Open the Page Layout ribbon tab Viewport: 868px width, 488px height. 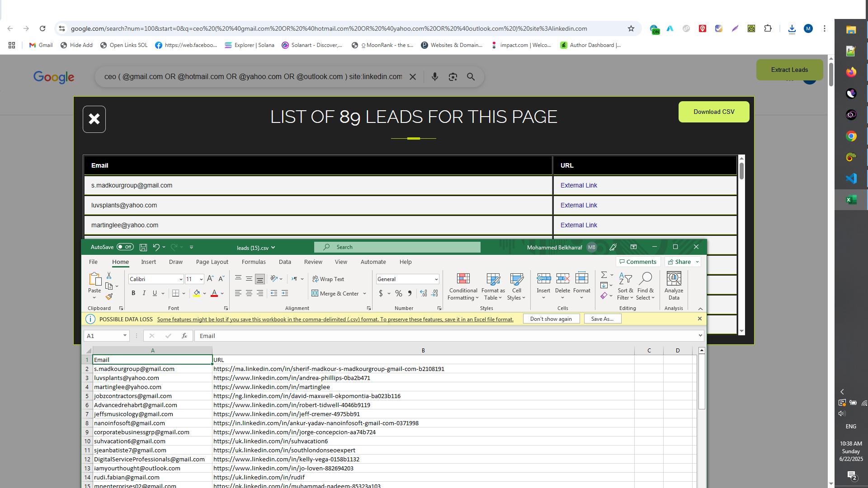click(x=212, y=262)
